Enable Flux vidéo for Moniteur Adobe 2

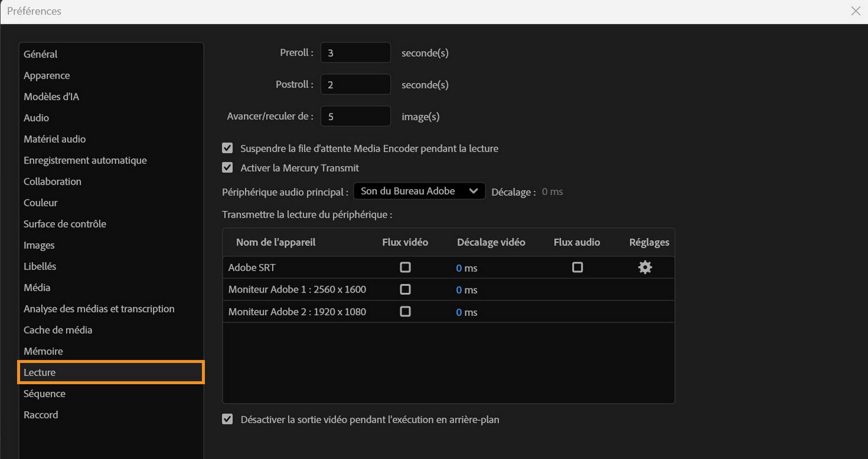click(x=405, y=312)
